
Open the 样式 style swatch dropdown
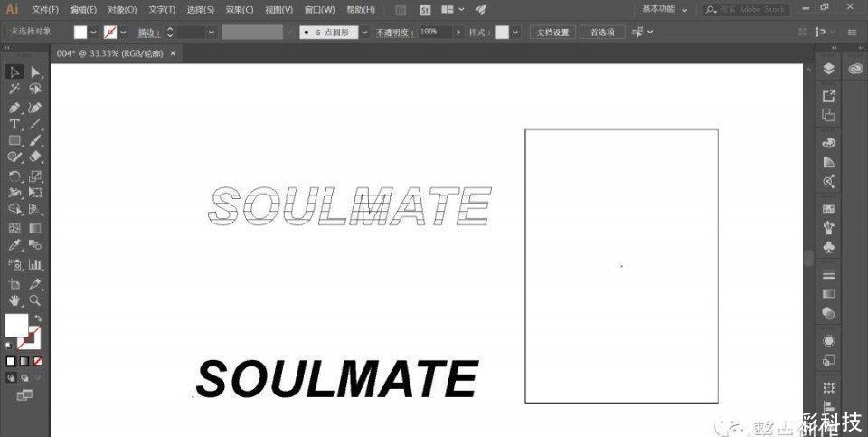click(x=515, y=32)
